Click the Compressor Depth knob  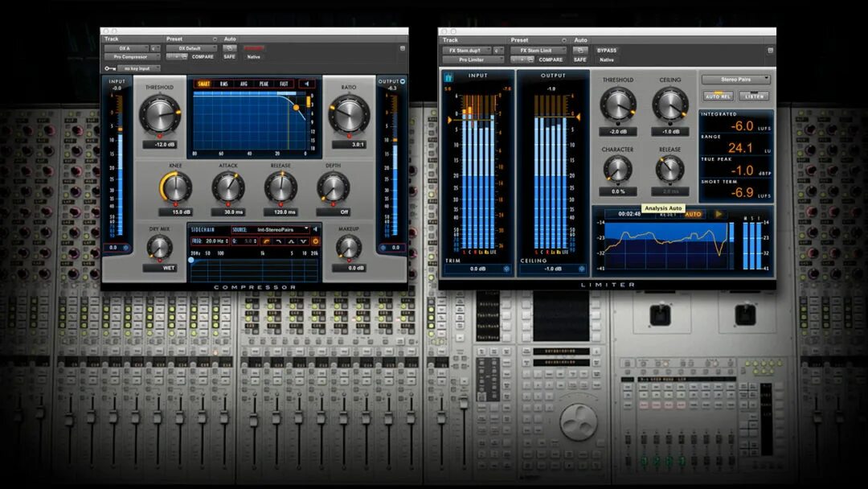click(x=333, y=187)
